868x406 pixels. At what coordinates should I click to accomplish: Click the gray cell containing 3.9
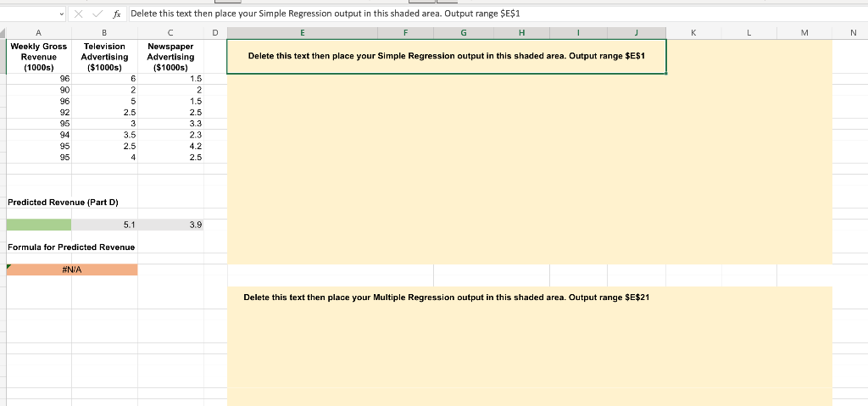click(x=170, y=225)
